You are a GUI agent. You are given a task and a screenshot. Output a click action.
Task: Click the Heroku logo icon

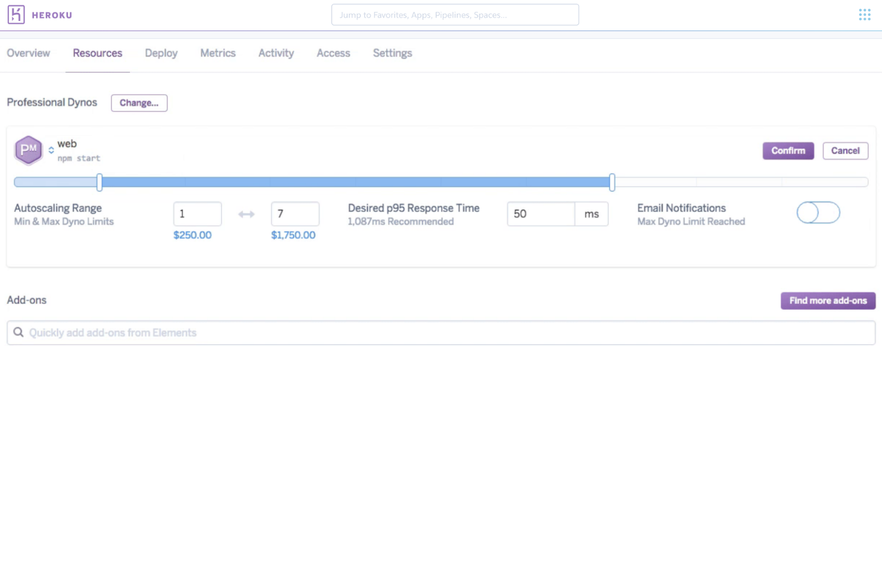click(17, 14)
